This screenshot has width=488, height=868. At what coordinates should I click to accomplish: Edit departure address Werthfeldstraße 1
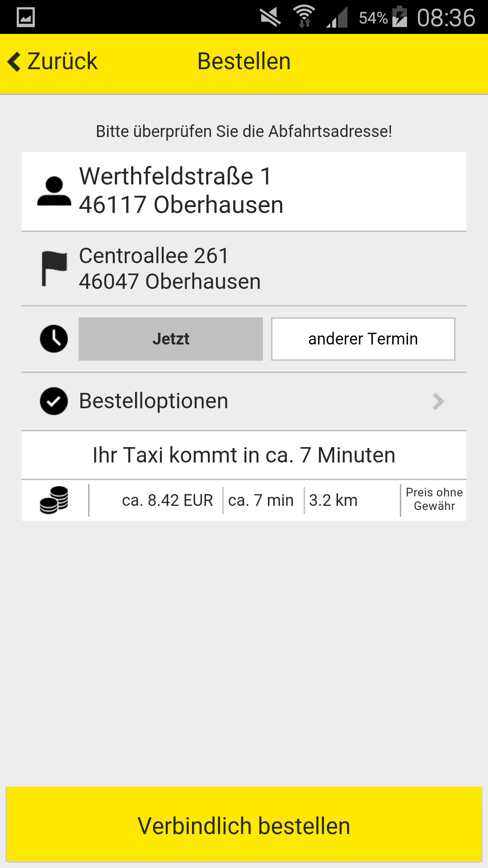[x=181, y=190]
